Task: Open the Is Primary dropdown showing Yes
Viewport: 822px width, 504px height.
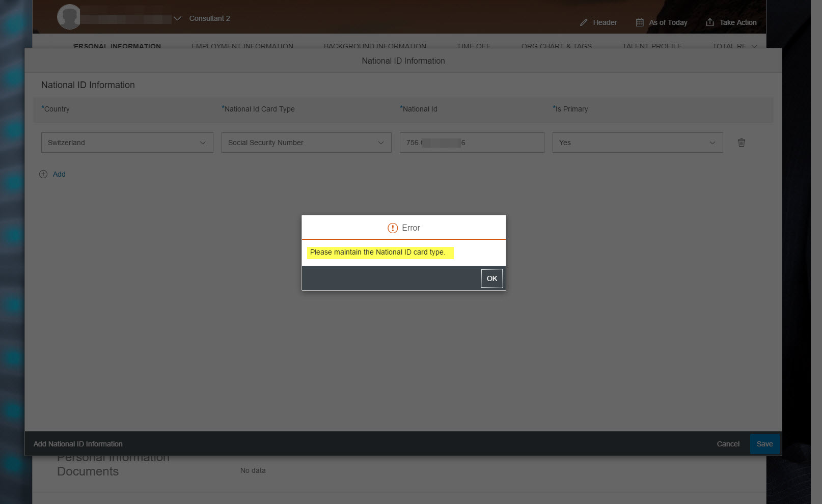Action: (638, 143)
